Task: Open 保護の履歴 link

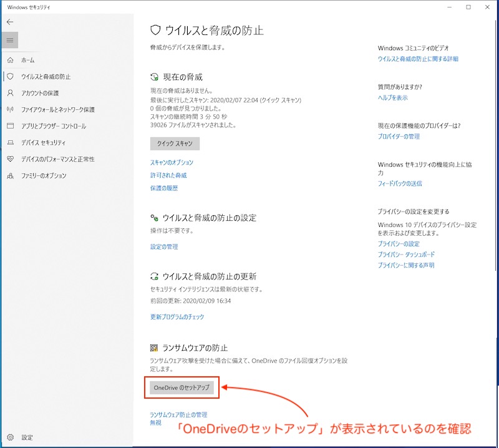Action: point(164,188)
